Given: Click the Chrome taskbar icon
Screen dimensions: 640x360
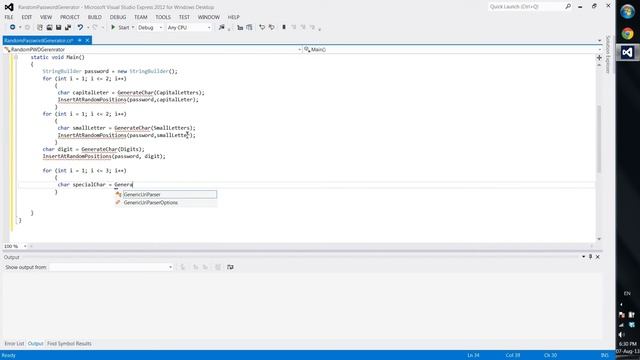Looking at the screenshot, I should 627,33.
